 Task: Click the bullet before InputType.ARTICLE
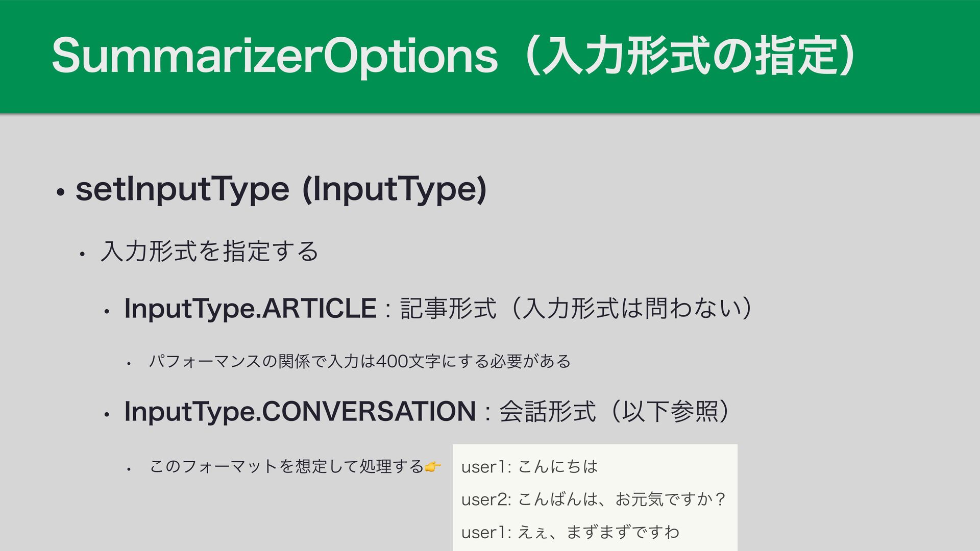pos(107,312)
